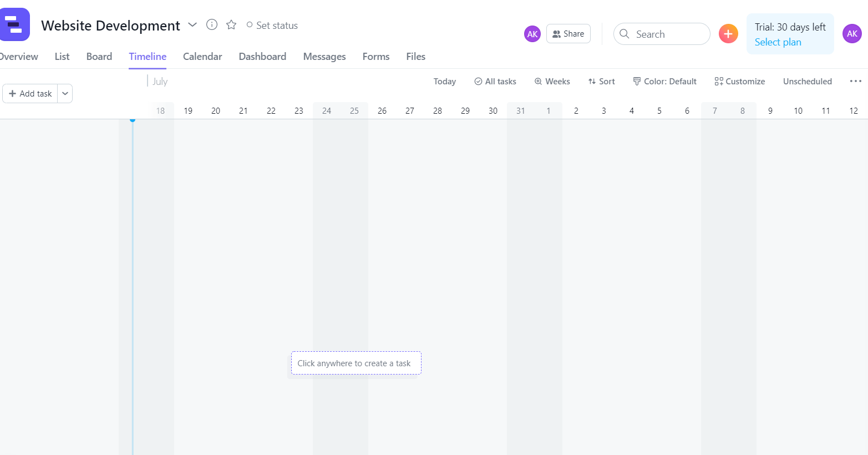This screenshot has height=455, width=868.
Task: Expand the Add task dropdown arrow
Action: [x=65, y=93]
